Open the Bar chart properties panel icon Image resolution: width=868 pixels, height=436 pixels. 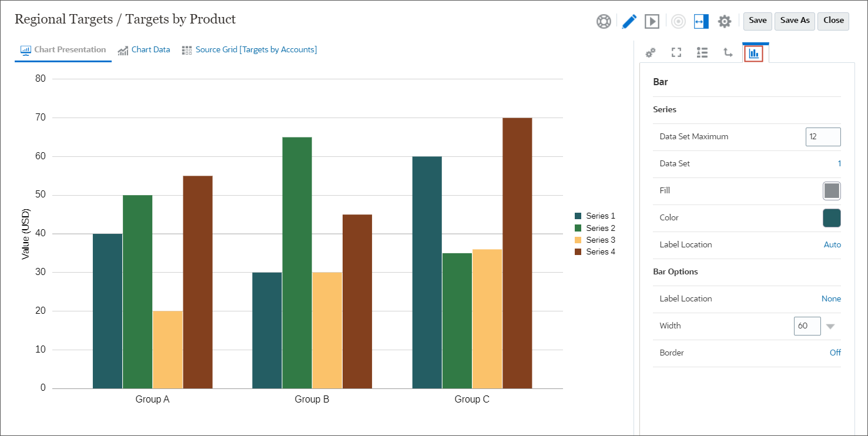click(755, 52)
